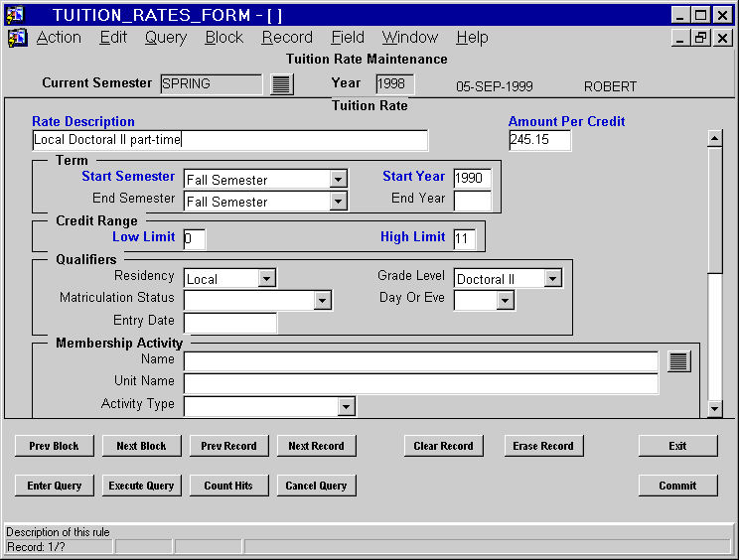The height and width of the screenshot is (560, 739).
Task: Click the Entry Date field
Action: (x=230, y=323)
